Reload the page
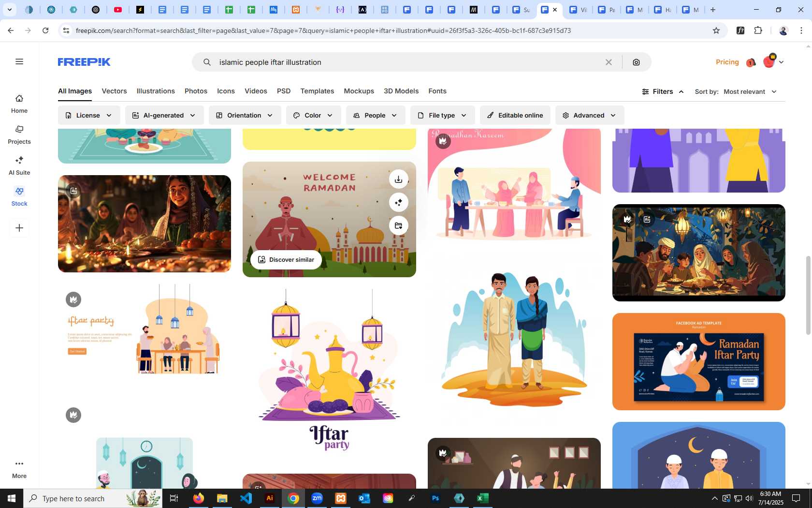The height and width of the screenshot is (508, 812). pyautogui.click(x=45, y=30)
